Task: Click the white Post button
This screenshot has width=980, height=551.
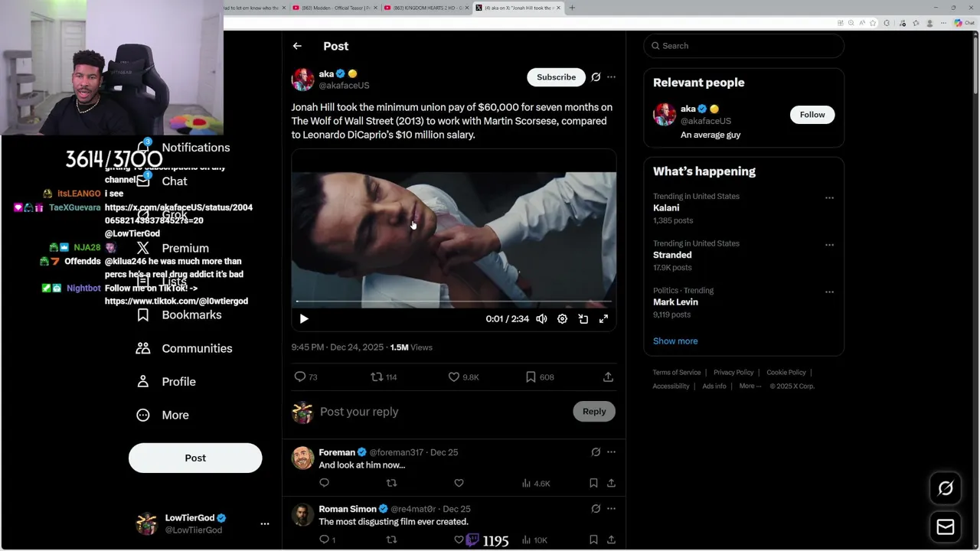Action: 195,458
